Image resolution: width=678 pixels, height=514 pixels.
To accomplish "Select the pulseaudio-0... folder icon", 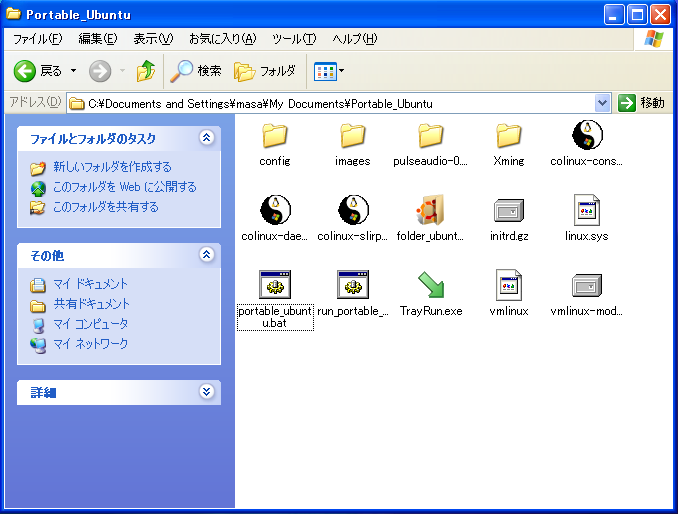I will pos(431,135).
